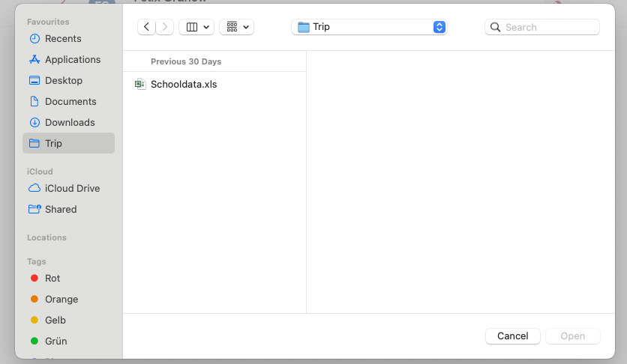The image size is (627, 364).
Task: Filter by the red Rot tag
Action: [52, 278]
